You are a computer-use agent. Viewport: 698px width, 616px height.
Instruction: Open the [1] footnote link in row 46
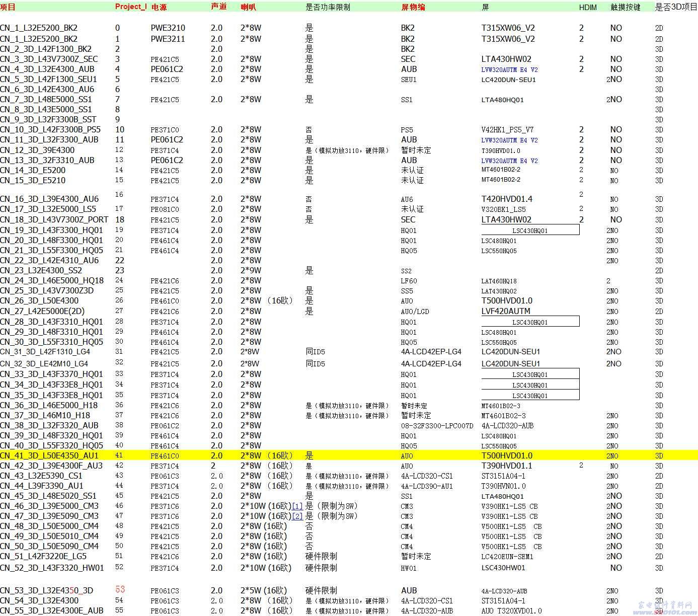pos(297,506)
